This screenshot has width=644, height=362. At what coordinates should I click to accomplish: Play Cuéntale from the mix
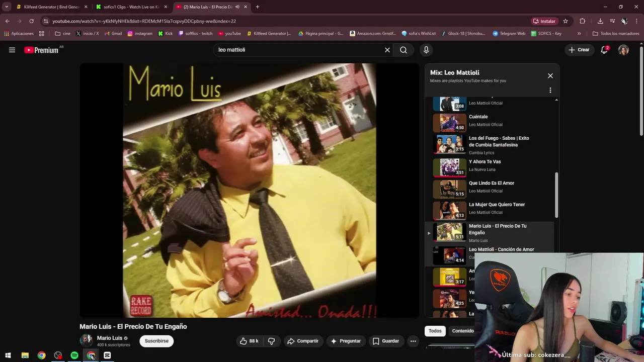pyautogui.click(x=490, y=123)
